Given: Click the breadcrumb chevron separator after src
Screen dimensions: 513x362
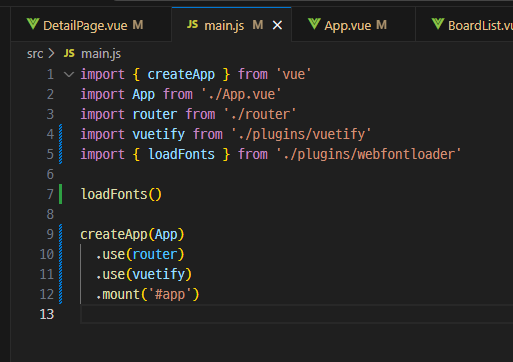Looking at the screenshot, I should coord(51,53).
